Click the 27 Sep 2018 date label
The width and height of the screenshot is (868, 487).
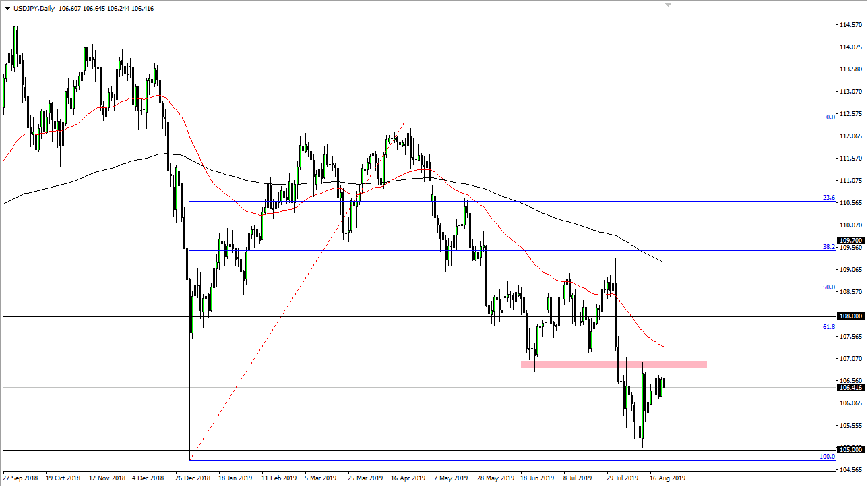point(20,478)
